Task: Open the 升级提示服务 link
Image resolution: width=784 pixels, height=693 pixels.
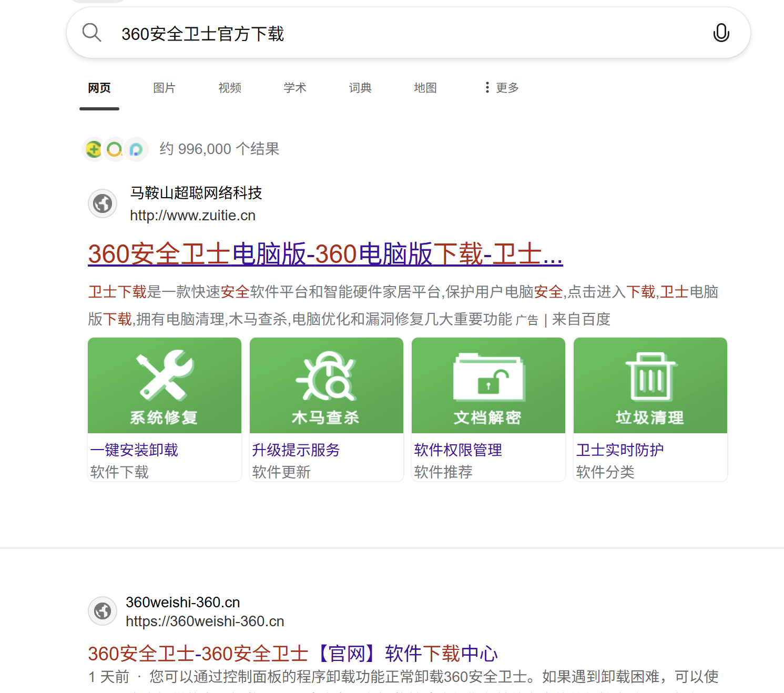Action: [296, 450]
